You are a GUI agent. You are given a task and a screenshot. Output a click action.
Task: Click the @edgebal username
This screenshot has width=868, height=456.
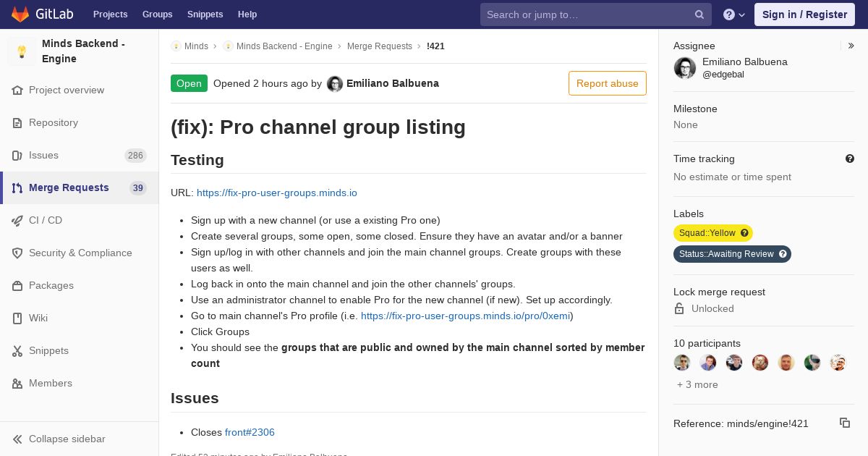pyautogui.click(x=723, y=75)
